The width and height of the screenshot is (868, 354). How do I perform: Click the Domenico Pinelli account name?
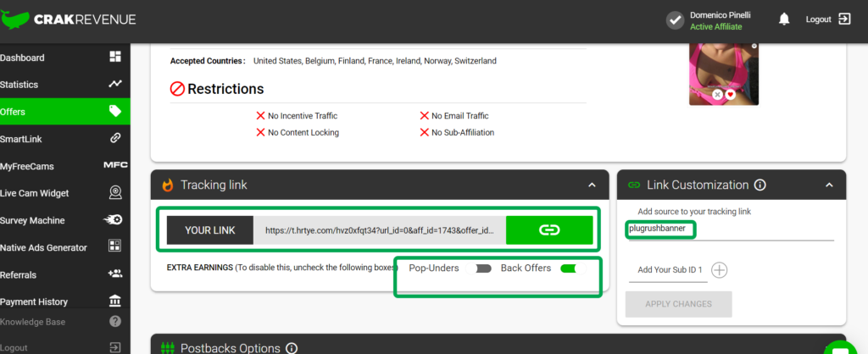721,15
